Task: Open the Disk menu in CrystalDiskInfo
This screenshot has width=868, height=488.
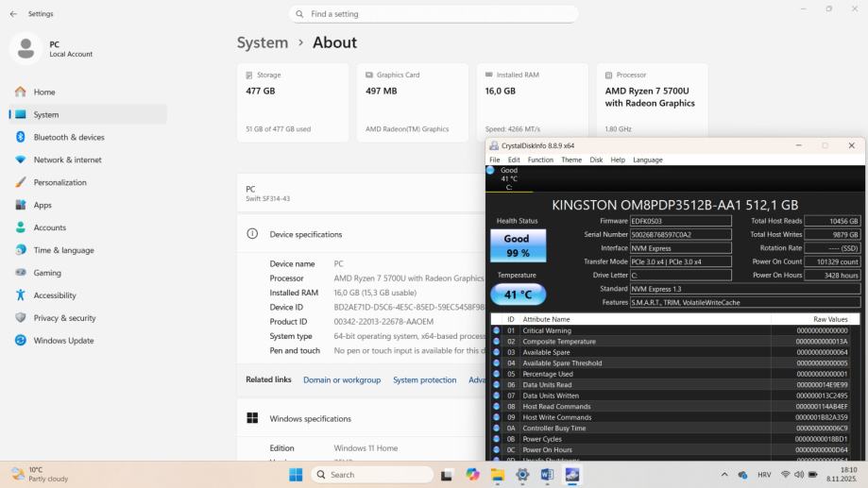Action: pos(596,160)
